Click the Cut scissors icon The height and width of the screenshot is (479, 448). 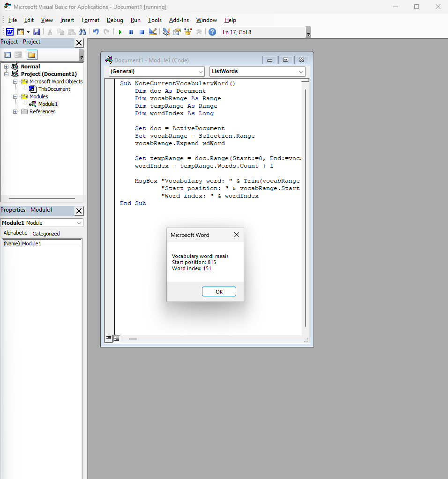(50, 32)
